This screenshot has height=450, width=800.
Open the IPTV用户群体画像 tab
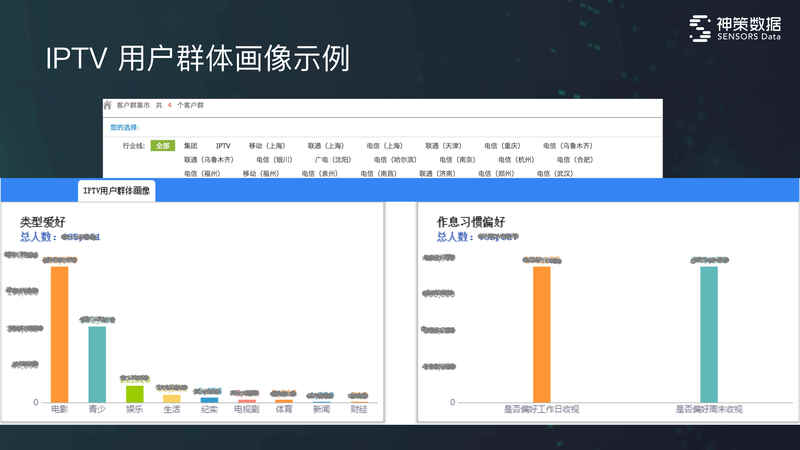(117, 190)
